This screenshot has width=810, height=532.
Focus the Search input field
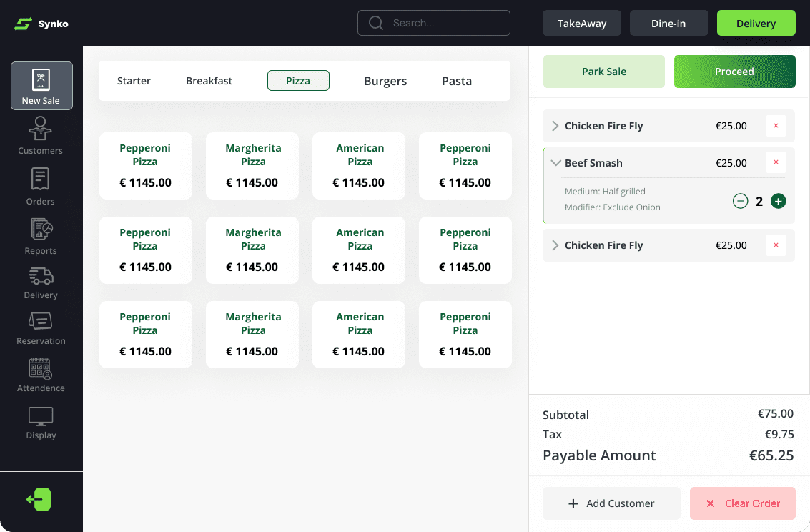click(x=434, y=23)
